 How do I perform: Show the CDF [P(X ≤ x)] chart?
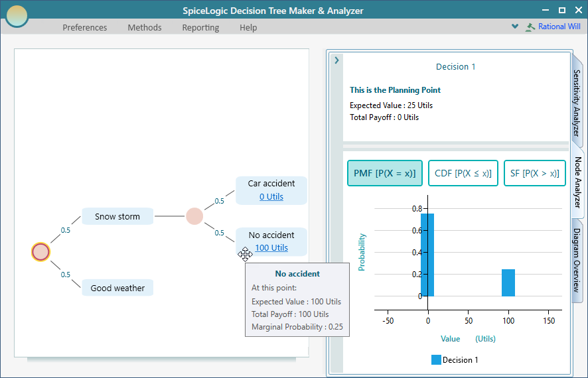tap(463, 173)
